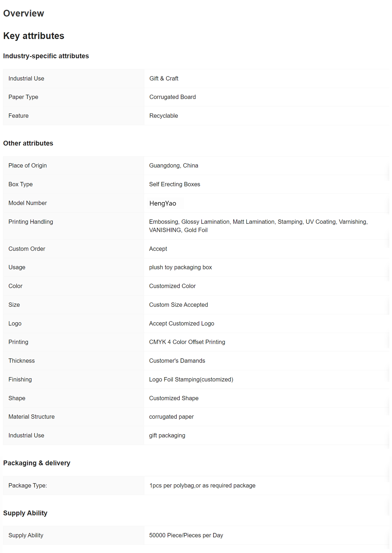The height and width of the screenshot is (553, 392).
Task: Click the Material Structure row label
Action: pyautogui.click(x=32, y=417)
